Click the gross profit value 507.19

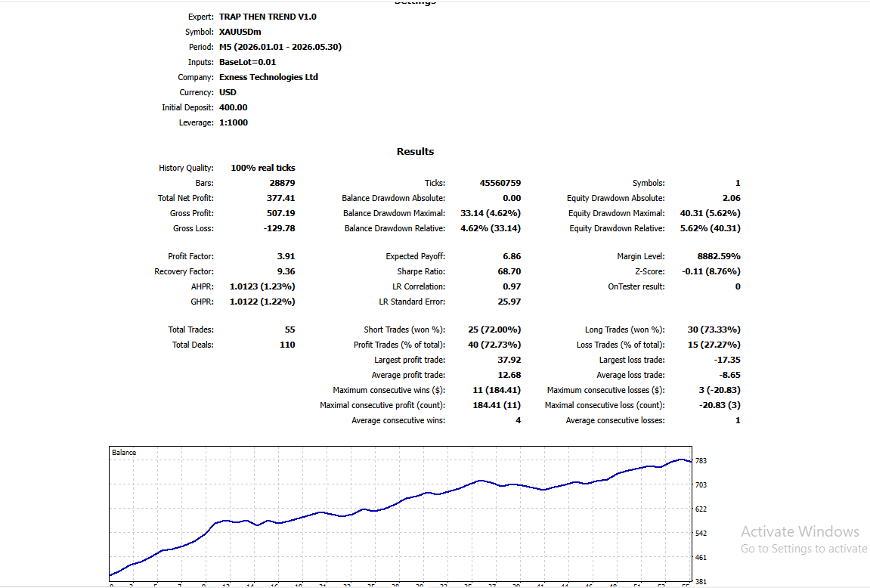tap(280, 213)
